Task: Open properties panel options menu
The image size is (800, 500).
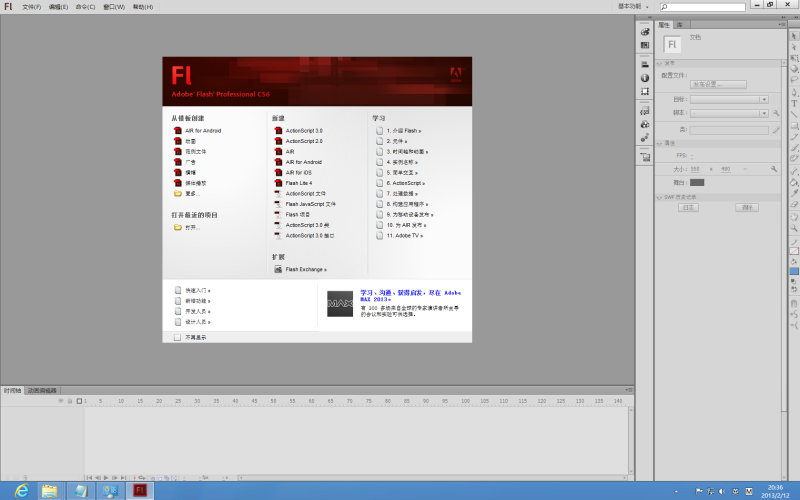Action: 782,24
